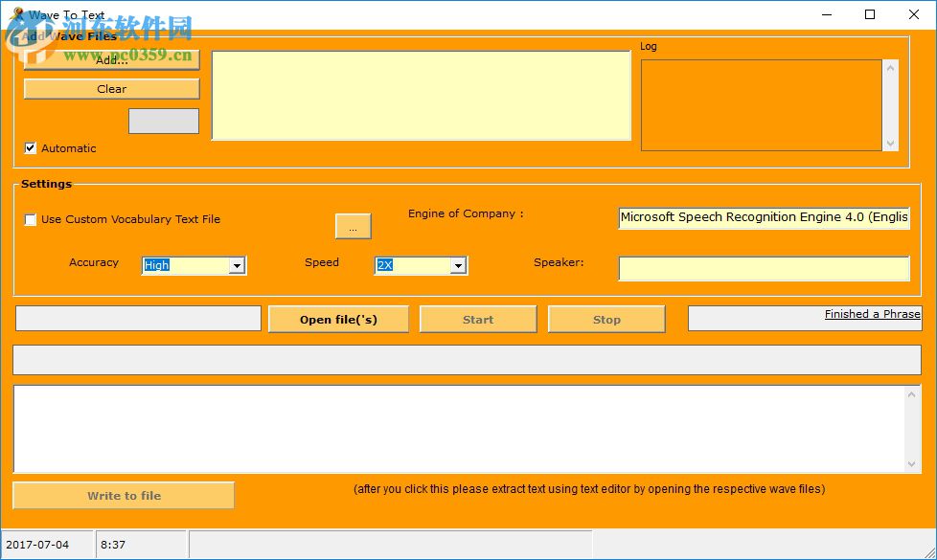Click the Engine of Company field
The image size is (937, 560).
pos(764,217)
